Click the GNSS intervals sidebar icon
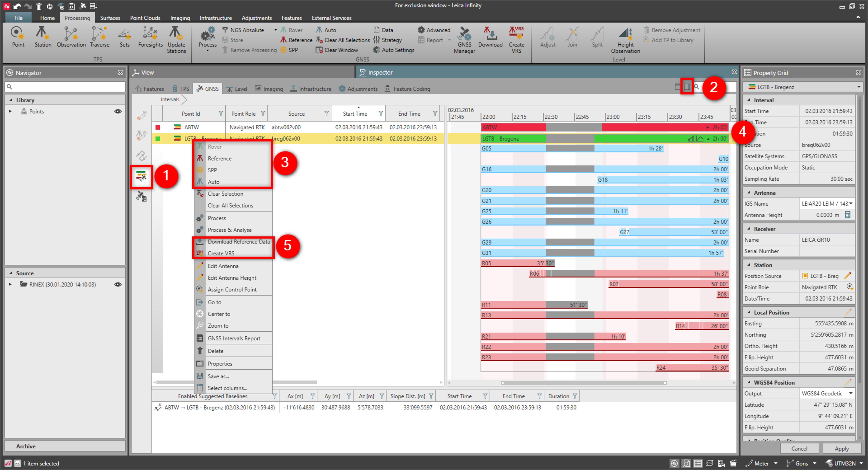The image size is (868, 470). [141, 176]
